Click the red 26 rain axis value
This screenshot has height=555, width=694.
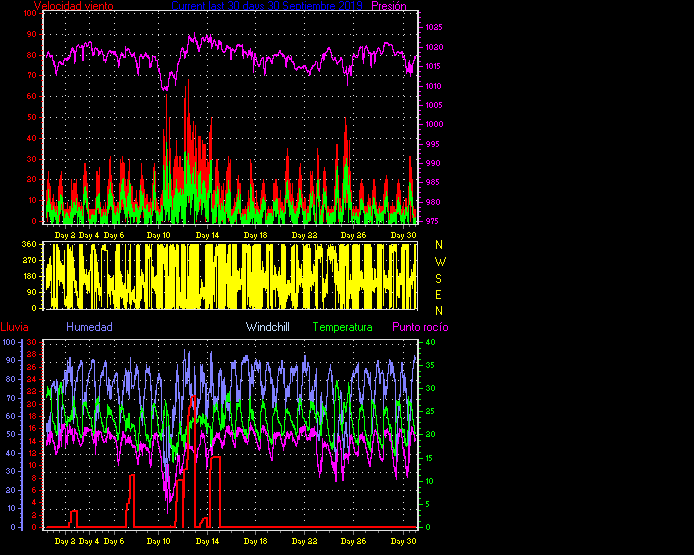(x=31, y=367)
